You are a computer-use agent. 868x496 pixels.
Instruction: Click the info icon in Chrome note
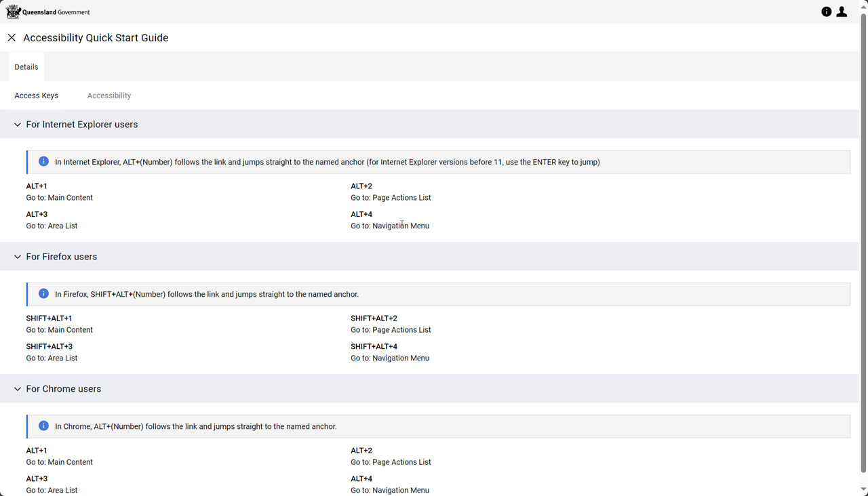43,426
